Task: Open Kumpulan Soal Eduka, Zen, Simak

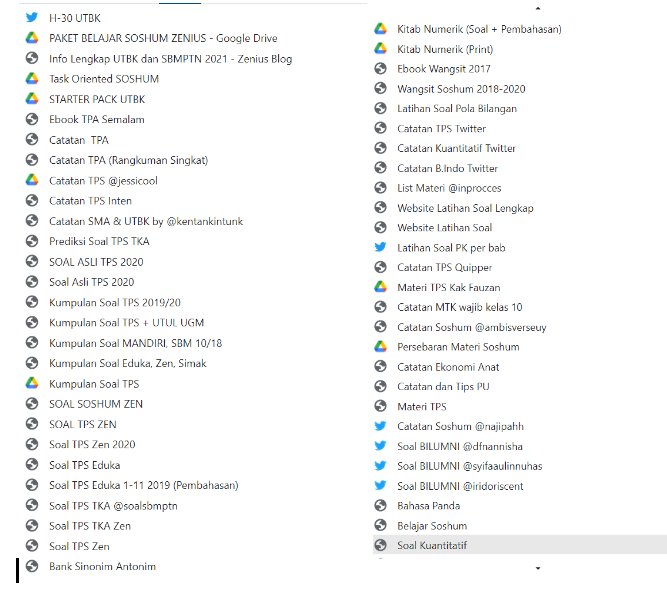Action: click(128, 363)
